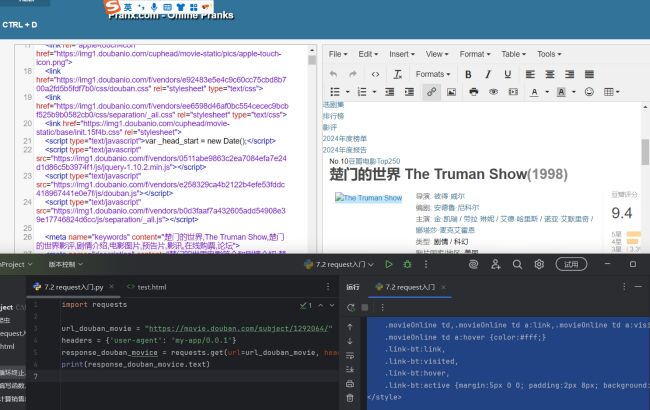Click the Clear formatting icon
650x410 pixels.
point(397,74)
